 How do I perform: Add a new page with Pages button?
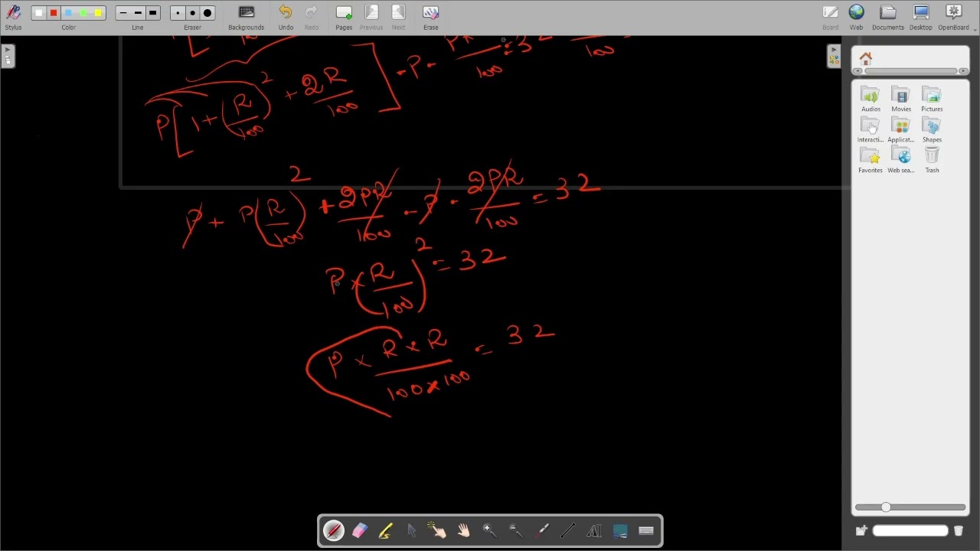tap(344, 17)
